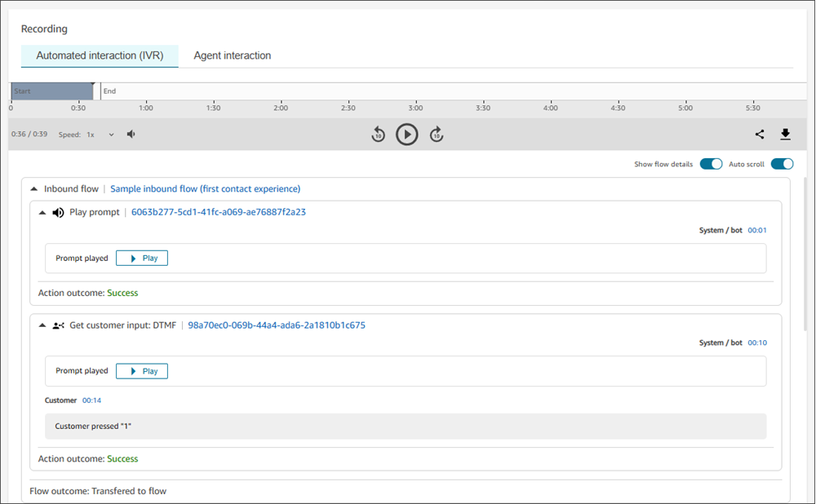The height and width of the screenshot is (504, 816).
Task: Download the recording using the download icon
Action: pos(786,135)
